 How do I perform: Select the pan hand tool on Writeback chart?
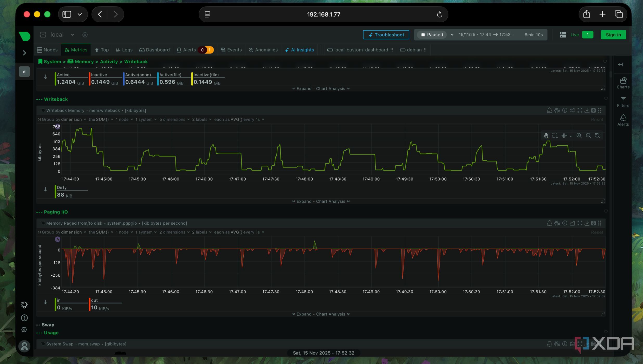pyautogui.click(x=546, y=136)
